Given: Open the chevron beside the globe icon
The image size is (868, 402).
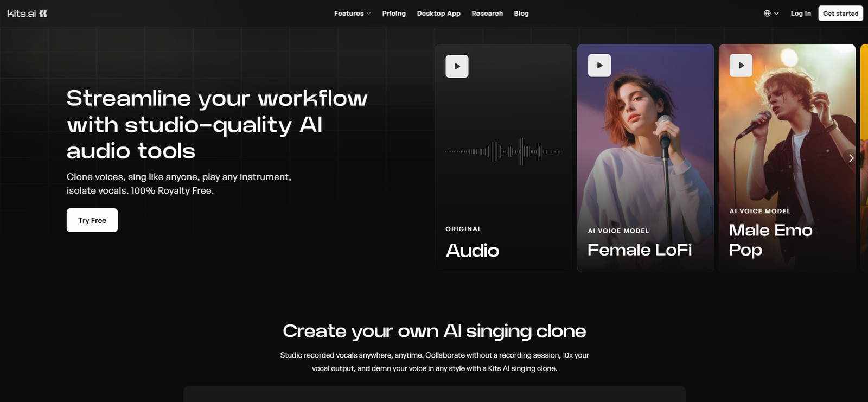Looking at the screenshot, I should 776,14.
